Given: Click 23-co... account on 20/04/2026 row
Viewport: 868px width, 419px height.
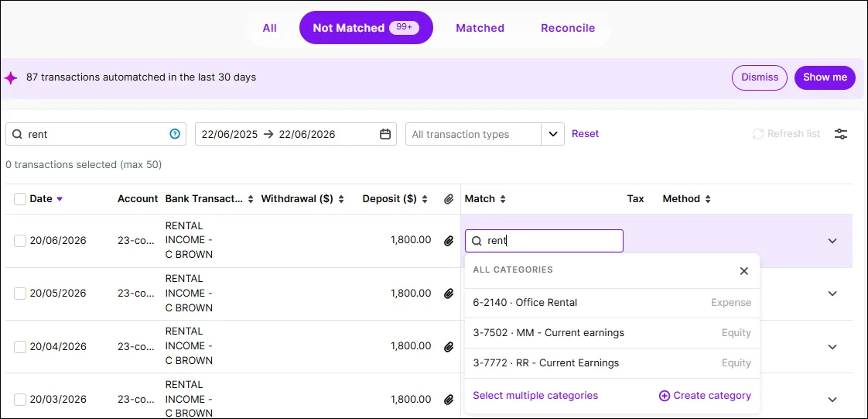Looking at the screenshot, I should [135, 346].
